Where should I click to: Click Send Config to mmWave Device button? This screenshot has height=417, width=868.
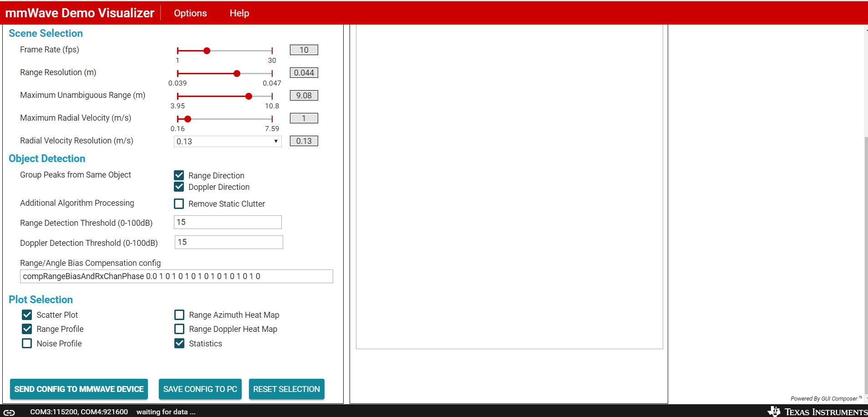point(79,389)
